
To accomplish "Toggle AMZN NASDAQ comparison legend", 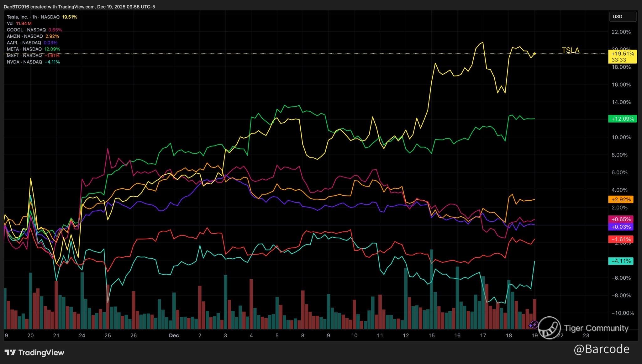I will (25, 36).
